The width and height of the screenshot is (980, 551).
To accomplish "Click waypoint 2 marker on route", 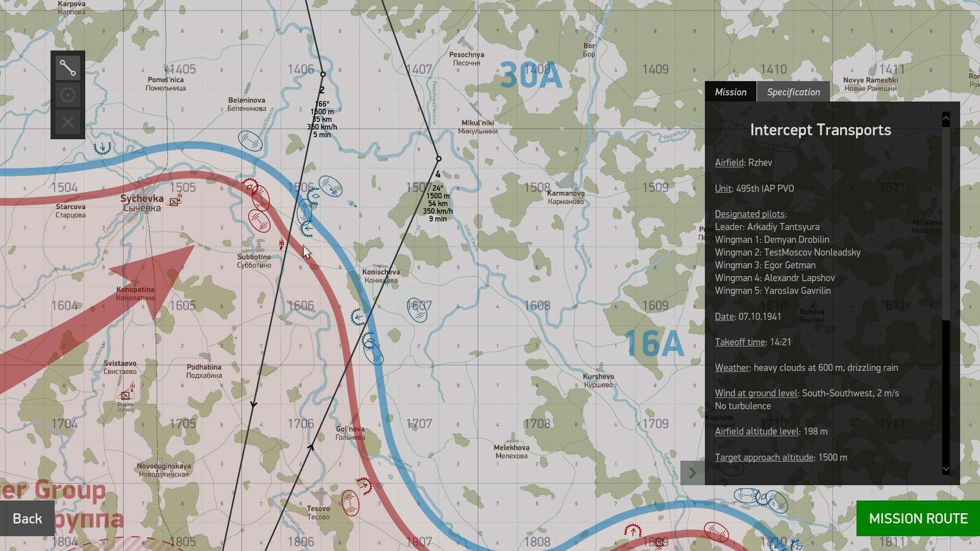I will 323,74.
